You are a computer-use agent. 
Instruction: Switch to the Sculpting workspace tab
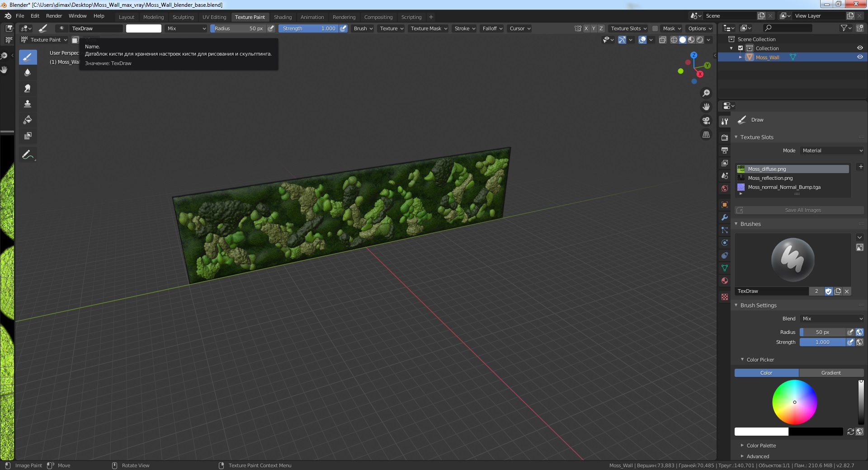[183, 17]
